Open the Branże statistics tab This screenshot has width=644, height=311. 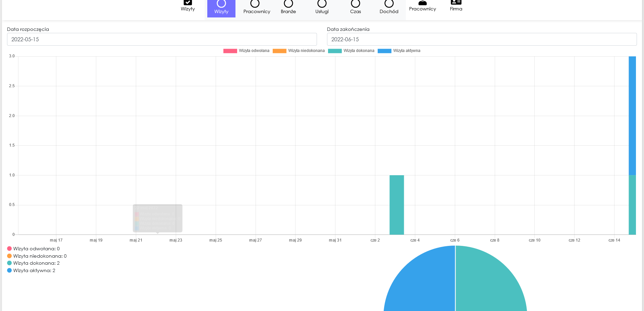(288, 7)
